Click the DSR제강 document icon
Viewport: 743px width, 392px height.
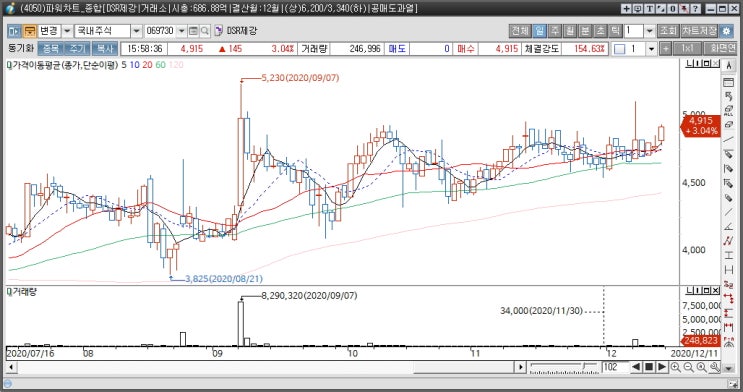click(218, 31)
